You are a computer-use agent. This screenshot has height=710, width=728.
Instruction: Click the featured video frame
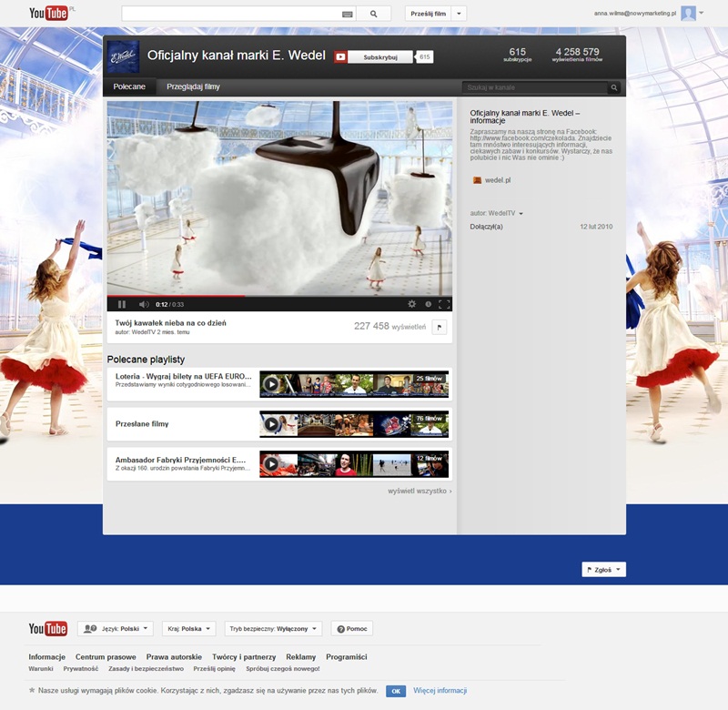point(279,198)
